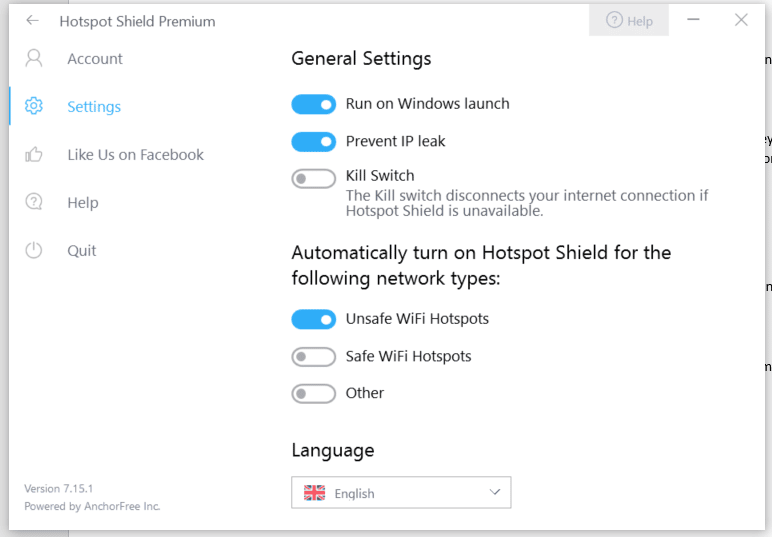Click the Facebook thumbs-up icon
This screenshot has height=537, width=772.
coord(34,155)
